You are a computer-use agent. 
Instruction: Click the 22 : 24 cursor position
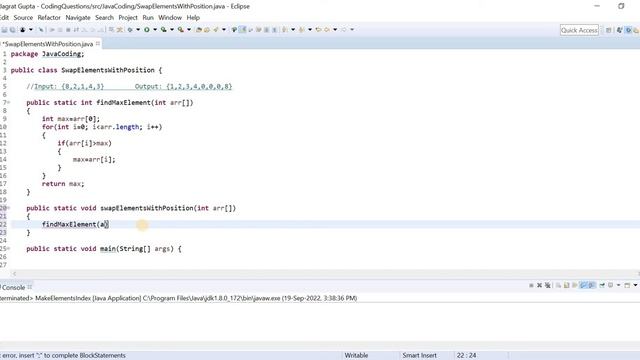[x=467, y=356]
